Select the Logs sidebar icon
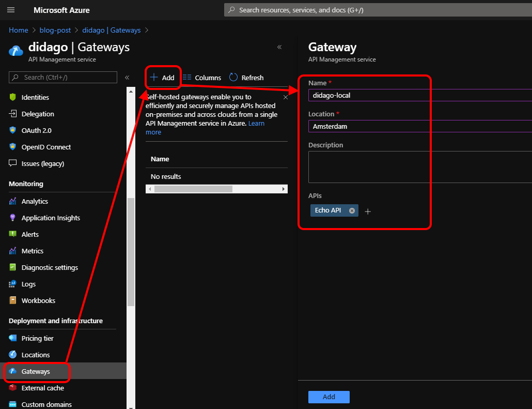The height and width of the screenshot is (409, 532). pyautogui.click(x=12, y=284)
